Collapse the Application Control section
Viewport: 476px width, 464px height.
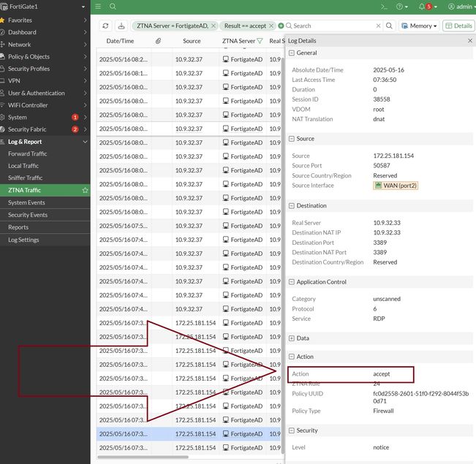click(292, 282)
